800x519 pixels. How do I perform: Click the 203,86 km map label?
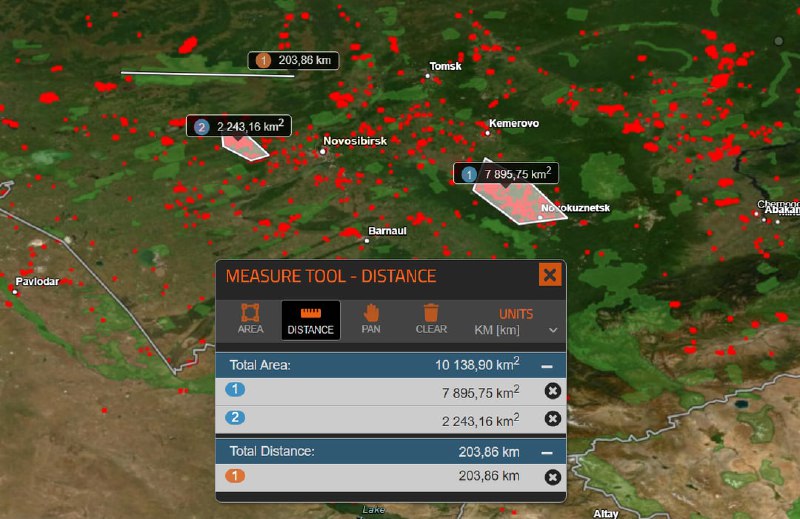(293, 61)
